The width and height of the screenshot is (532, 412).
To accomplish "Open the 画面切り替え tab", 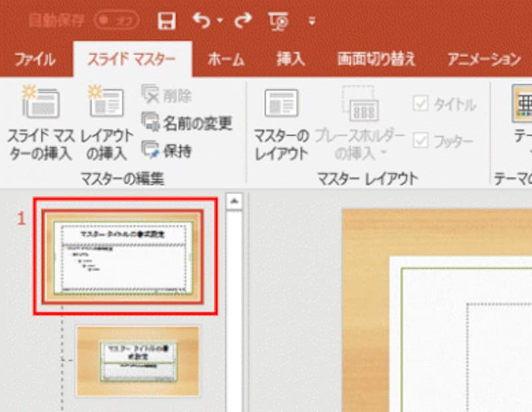I will (x=376, y=59).
